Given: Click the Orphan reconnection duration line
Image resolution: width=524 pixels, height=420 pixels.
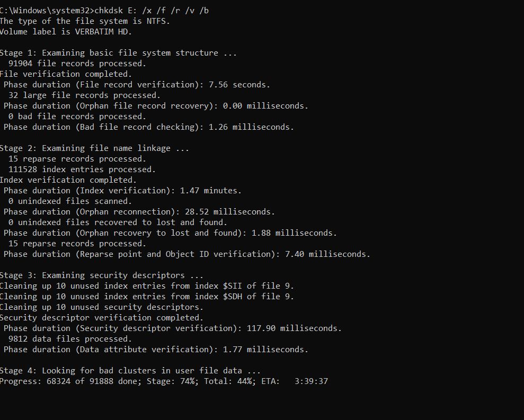Looking at the screenshot, I should point(139,212).
